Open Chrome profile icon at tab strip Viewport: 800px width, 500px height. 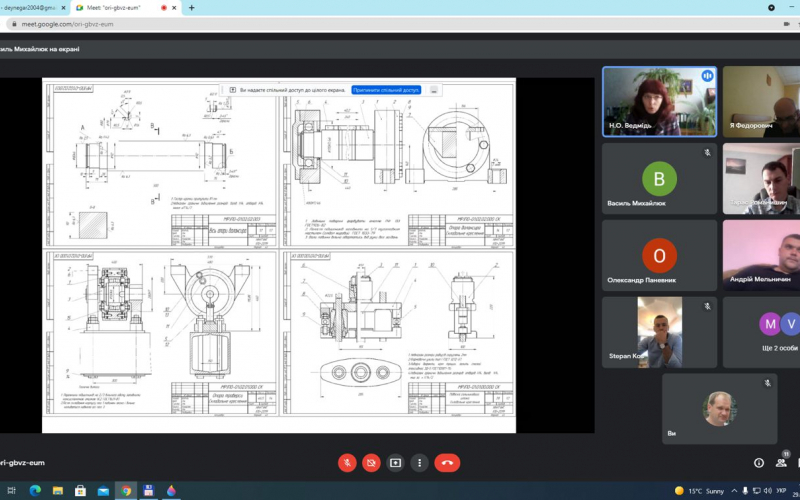pyautogui.click(x=771, y=8)
